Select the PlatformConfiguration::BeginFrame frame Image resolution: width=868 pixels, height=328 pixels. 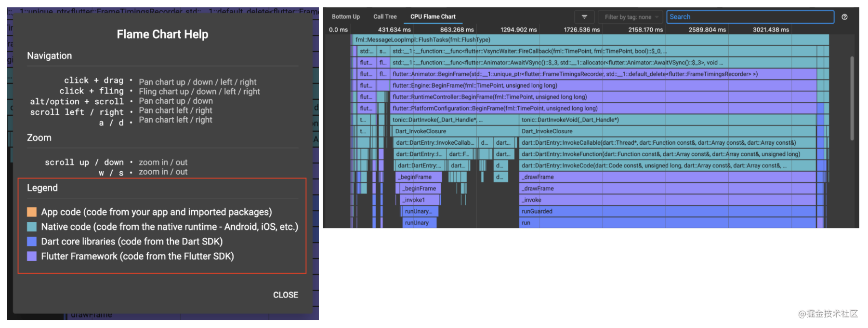coord(604,109)
